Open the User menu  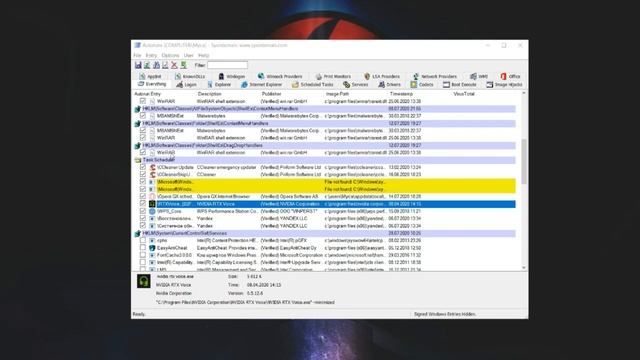pos(188,56)
